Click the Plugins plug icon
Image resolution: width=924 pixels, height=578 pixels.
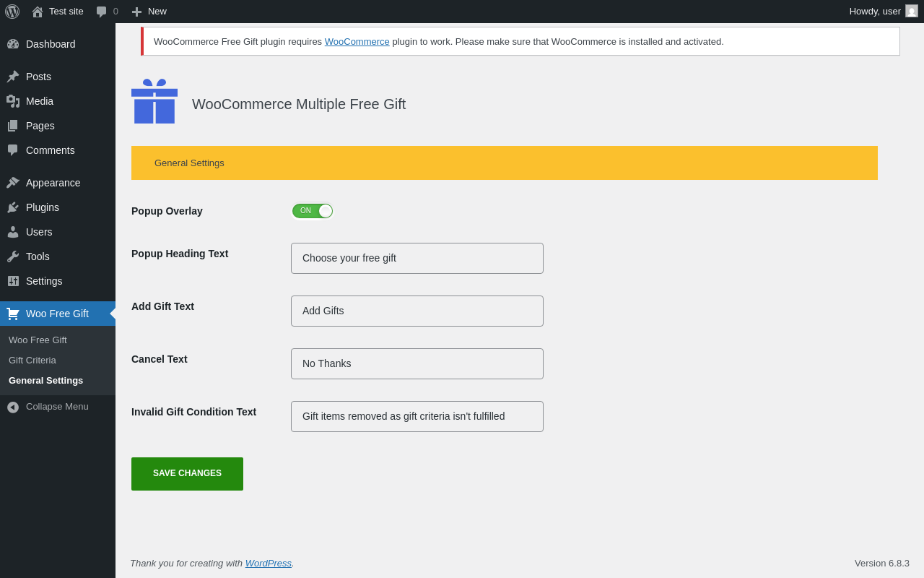click(13, 207)
